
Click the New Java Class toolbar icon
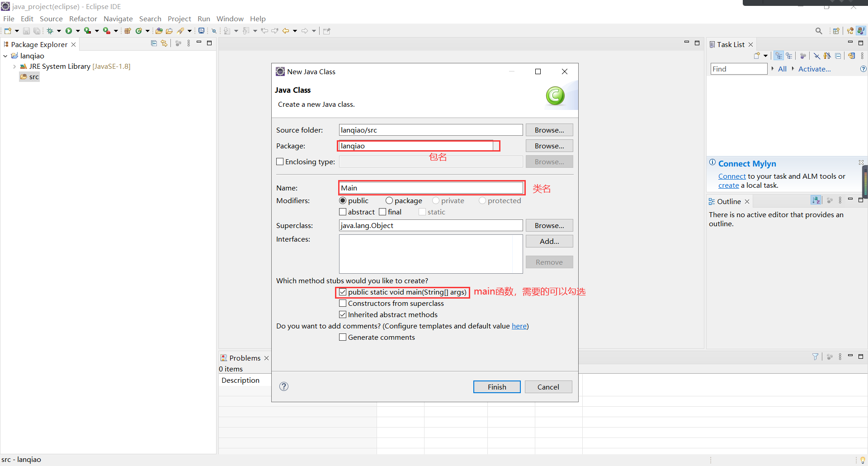pyautogui.click(x=139, y=31)
